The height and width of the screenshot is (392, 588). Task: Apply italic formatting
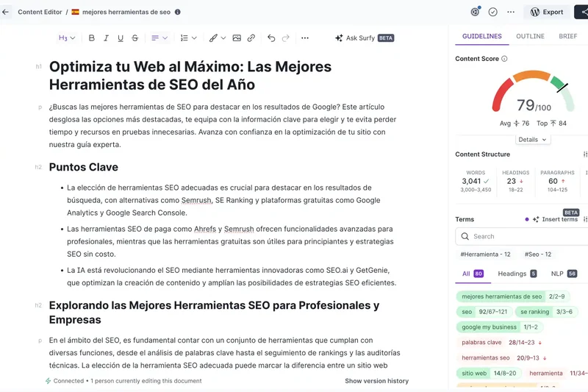coord(106,38)
